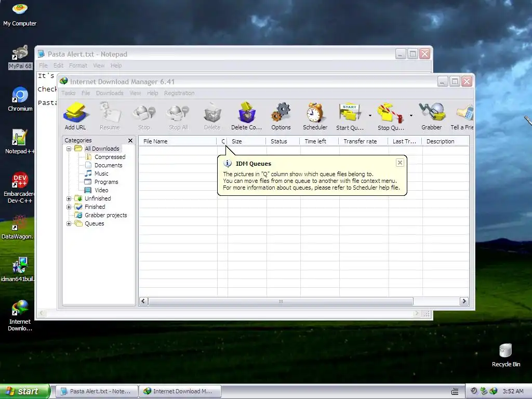The height and width of the screenshot is (399, 532).
Task: Collapse the All Downloads tree node
Action: pos(69,149)
